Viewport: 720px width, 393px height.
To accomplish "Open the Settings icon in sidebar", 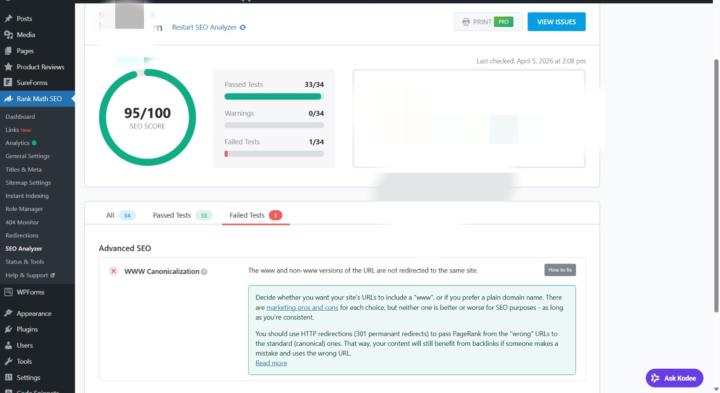I will click(x=8, y=377).
